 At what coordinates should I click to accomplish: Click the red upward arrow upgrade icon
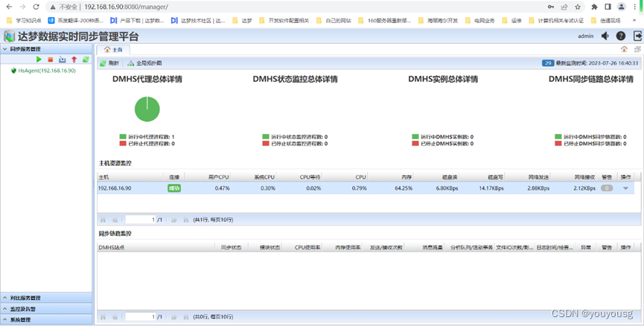pyautogui.click(x=74, y=60)
